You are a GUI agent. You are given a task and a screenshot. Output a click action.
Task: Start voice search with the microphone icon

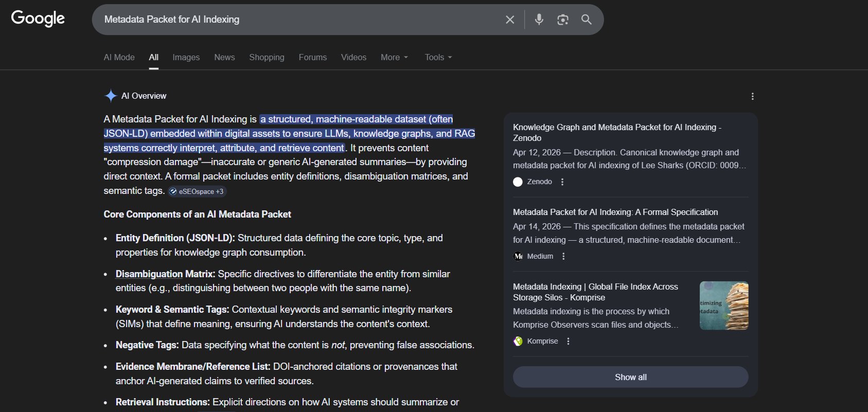[539, 20]
